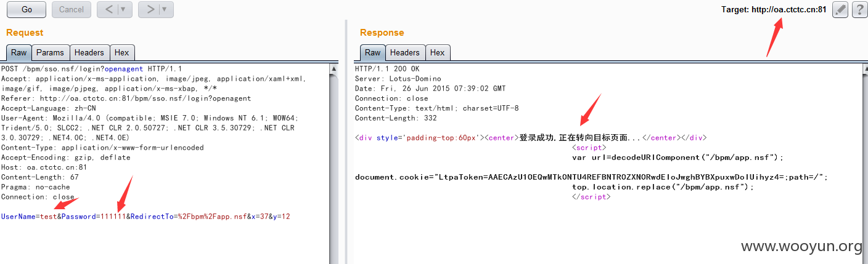868x264 pixels.
Task: Click the Content-Length: 332 header
Action: 396,118
